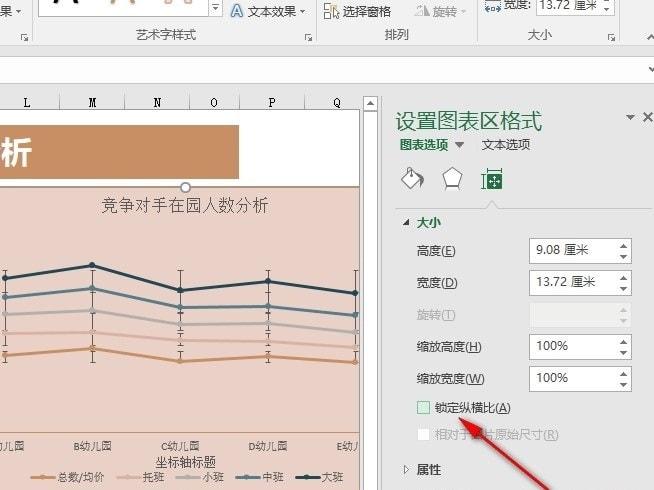Open the Effects pentagon tab
Screen dimensions: 654x490
point(452,179)
